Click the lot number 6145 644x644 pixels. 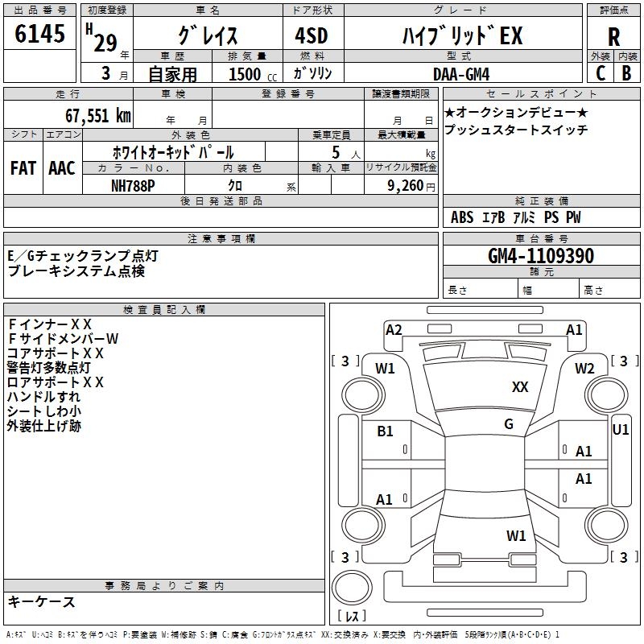(39, 35)
